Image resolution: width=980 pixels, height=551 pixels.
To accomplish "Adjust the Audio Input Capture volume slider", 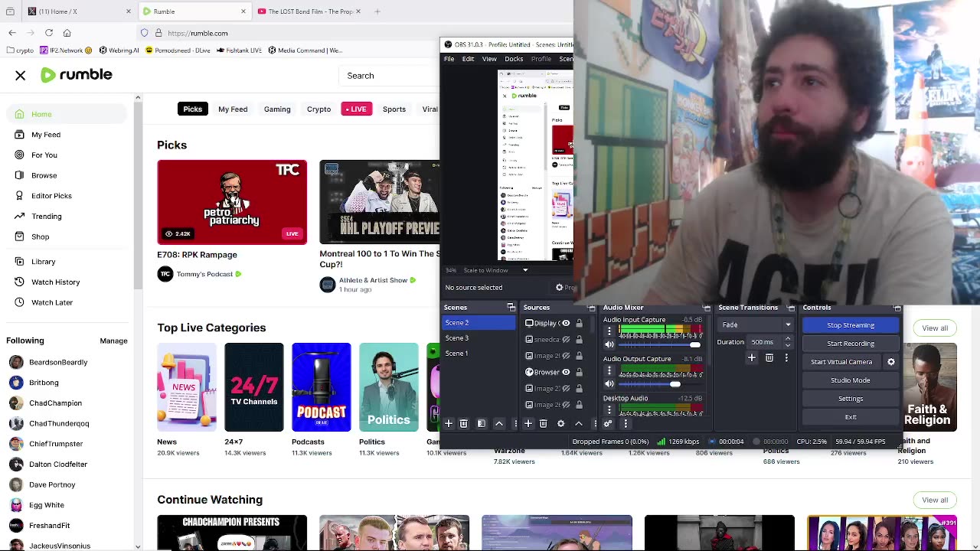I will click(659, 344).
